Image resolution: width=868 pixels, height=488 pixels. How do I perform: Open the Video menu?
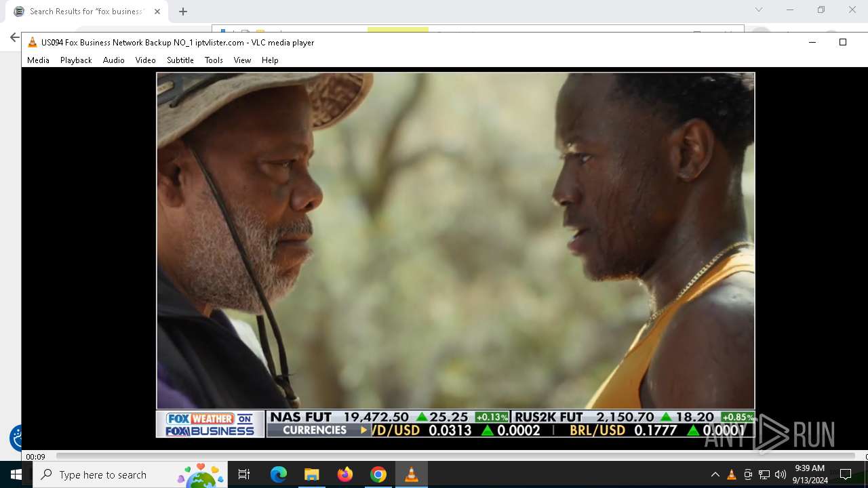[x=145, y=60]
